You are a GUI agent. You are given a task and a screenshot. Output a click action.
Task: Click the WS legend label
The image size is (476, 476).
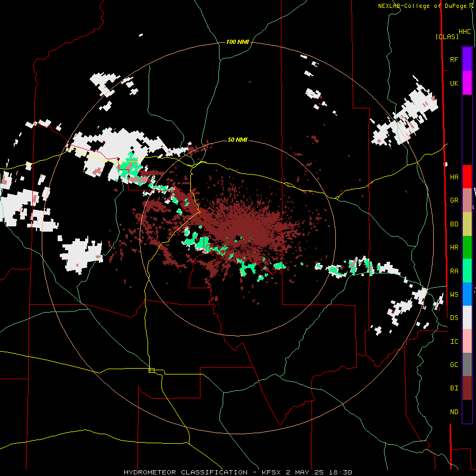pos(454,295)
